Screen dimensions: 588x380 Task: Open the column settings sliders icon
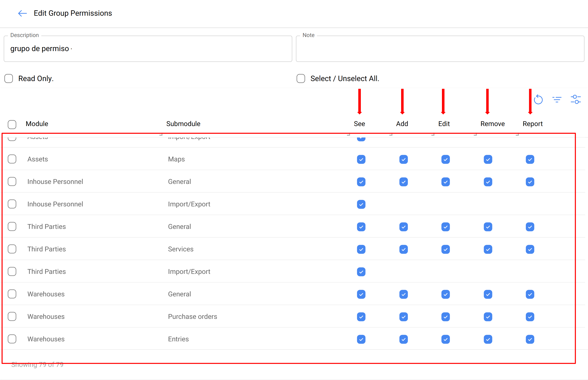point(576,99)
